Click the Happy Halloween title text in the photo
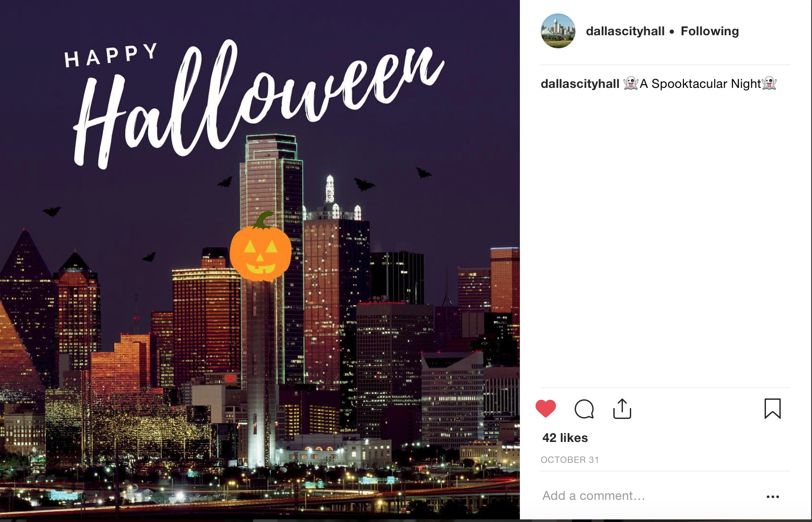The width and height of the screenshot is (812, 522). point(256,102)
